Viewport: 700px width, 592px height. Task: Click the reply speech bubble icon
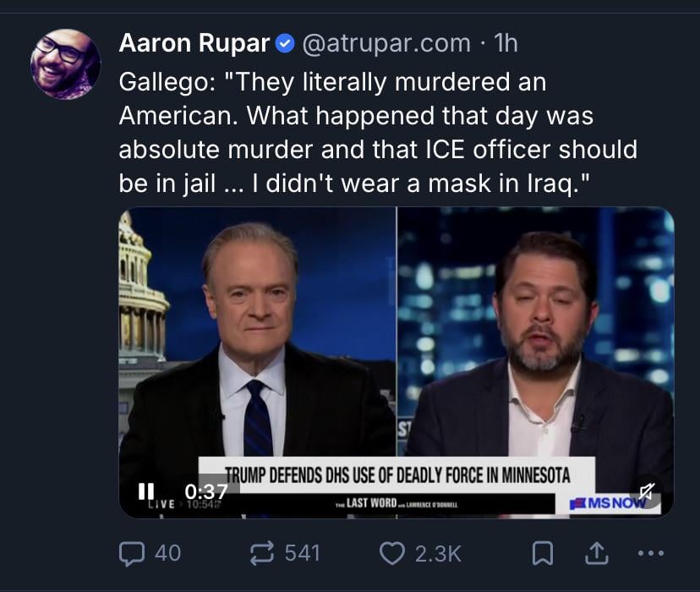[x=133, y=553]
